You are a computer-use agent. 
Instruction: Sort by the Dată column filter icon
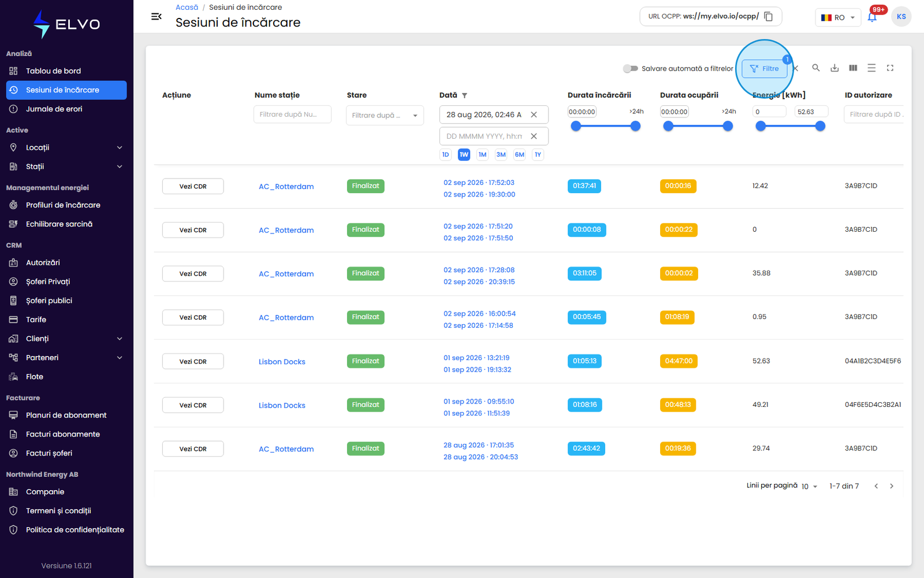(x=464, y=95)
